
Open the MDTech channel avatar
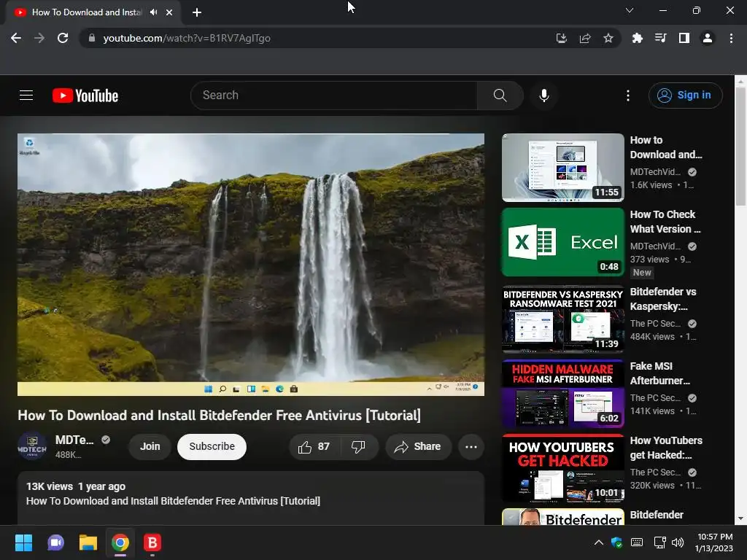click(x=32, y=447)
